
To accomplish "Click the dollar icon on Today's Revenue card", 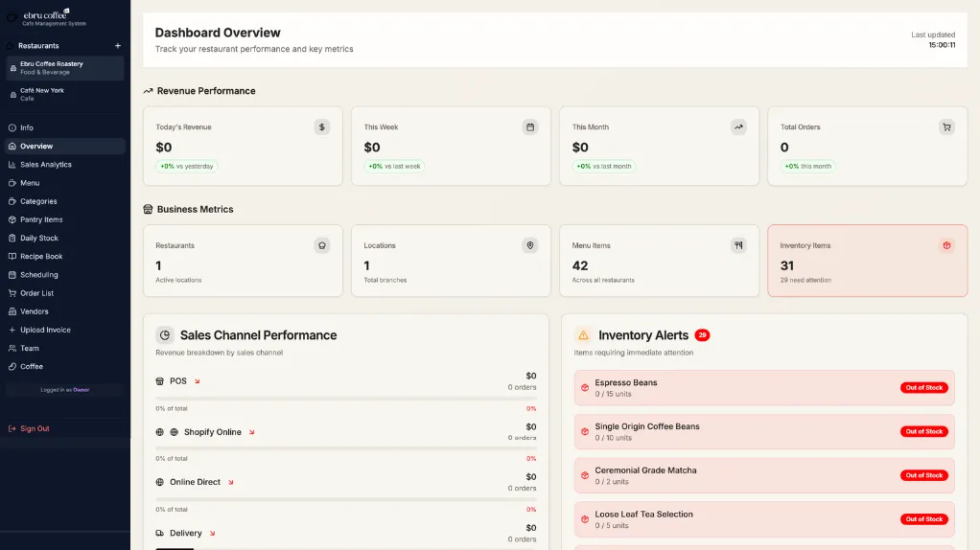I will 322,126.
